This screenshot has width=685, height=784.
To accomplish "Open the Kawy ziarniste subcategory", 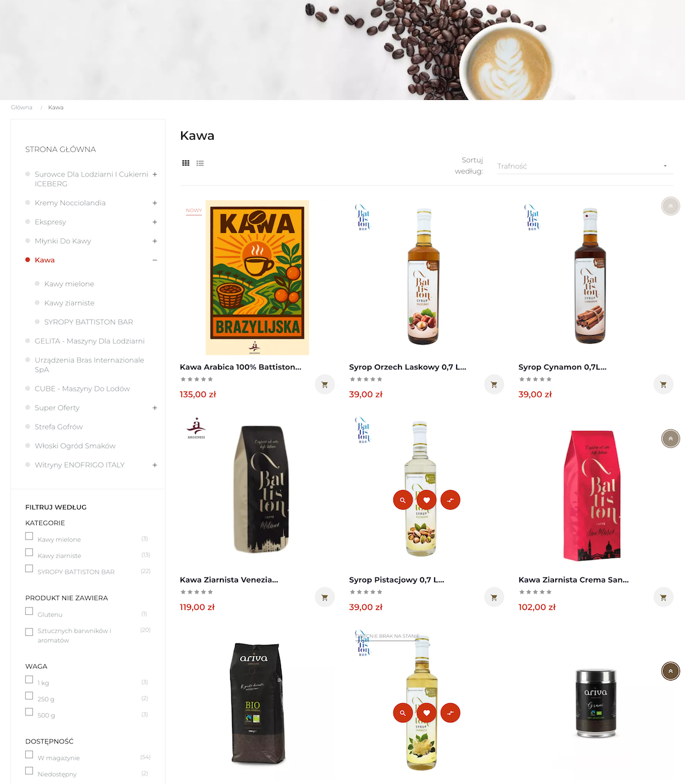I will pyautogui.click(x=69, y=303).
